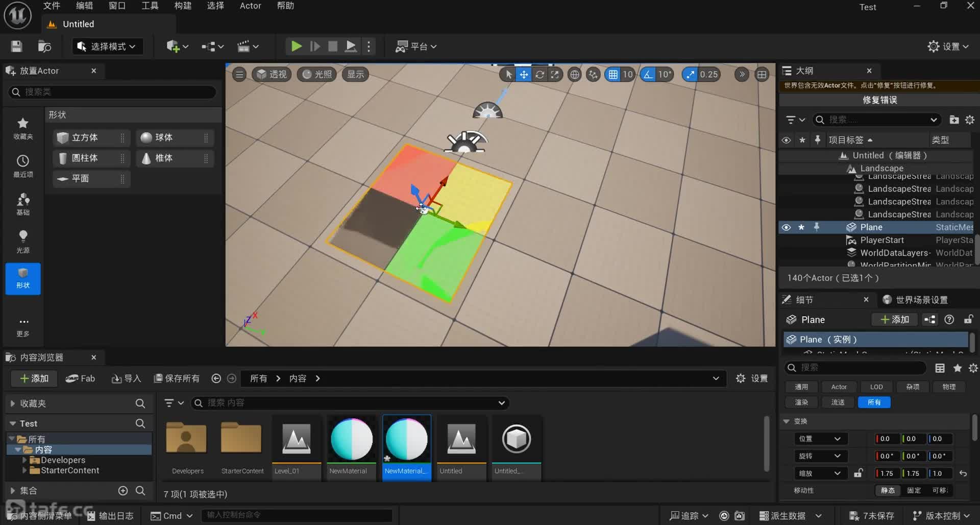Viewport: 980px width, 525px height.
Task: Save the current level with disk icon
Action: click(x=16, y=46)
